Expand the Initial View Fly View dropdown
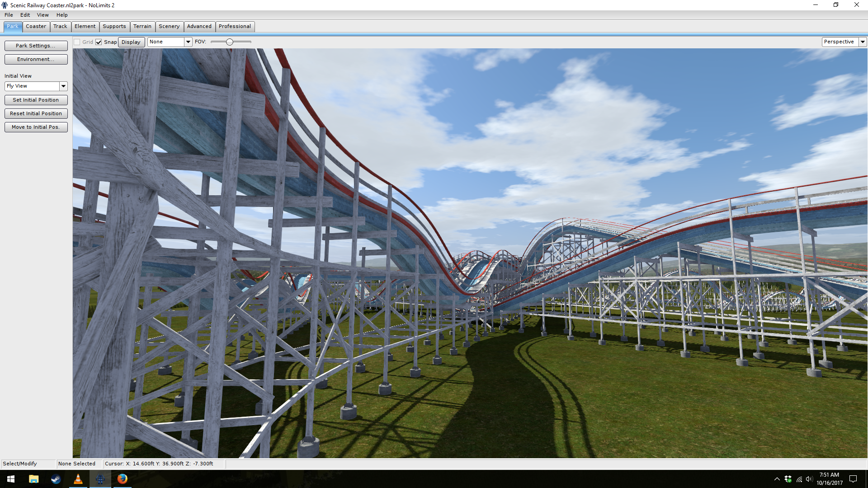868x488 pixels. [x=63, y=86]
